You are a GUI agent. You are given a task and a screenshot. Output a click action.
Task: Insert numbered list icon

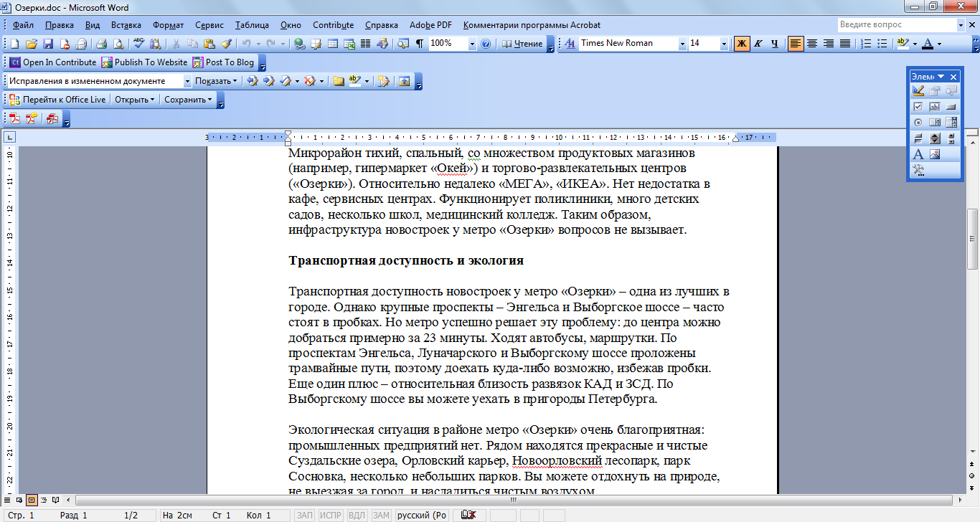click(x=866, y=44)
